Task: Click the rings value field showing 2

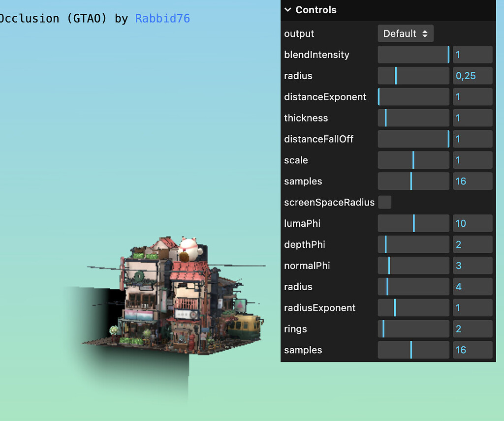Action: coord(472,329)
